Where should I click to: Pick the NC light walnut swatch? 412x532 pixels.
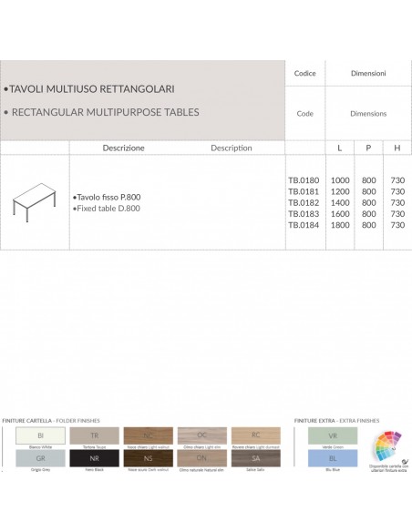click(149, 435)
